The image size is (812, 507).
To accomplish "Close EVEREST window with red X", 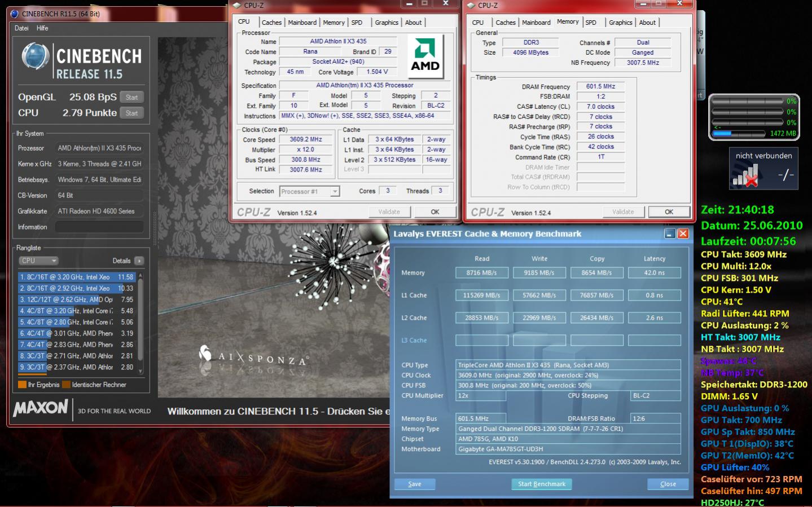I will [683, 233].
